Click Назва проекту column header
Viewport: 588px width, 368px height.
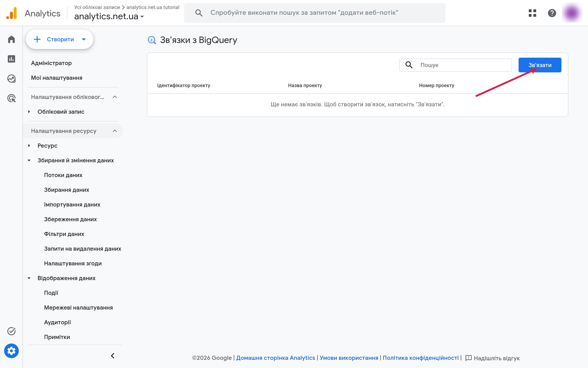tap(305, 85)
